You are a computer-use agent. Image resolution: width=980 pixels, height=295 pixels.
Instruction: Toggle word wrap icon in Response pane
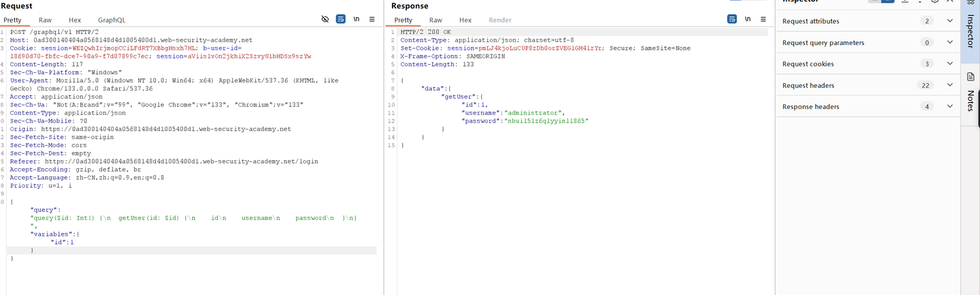[x=732, y=20]
